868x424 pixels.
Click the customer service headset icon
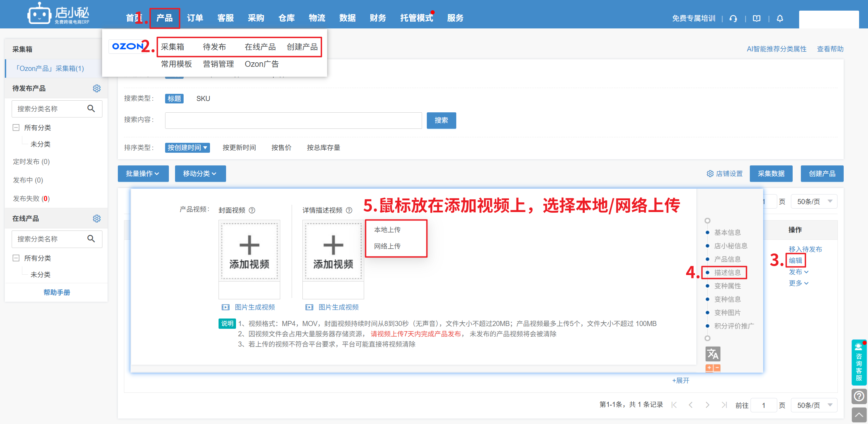pyautogui.click(x=733, y=18)
